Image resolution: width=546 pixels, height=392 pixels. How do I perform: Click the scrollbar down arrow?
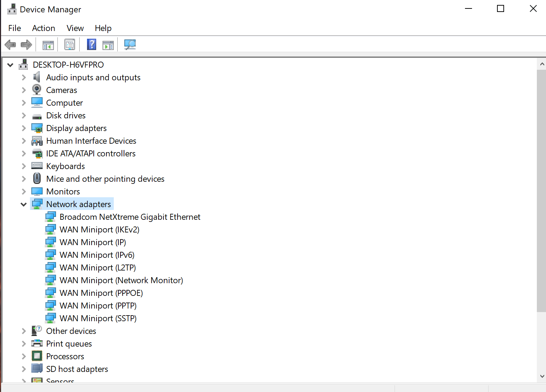pyautogui.click(x=542, y=377)
